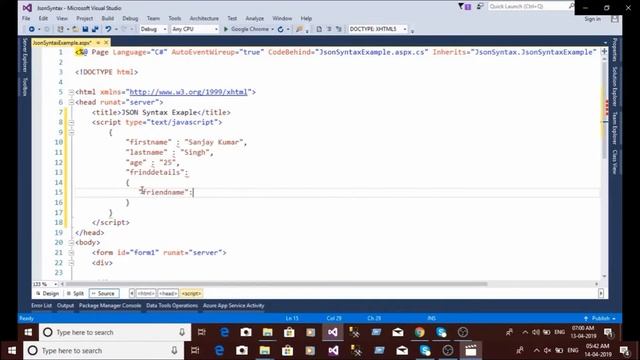Select the <script> breadcrumb tag
Image resolution: width=640 pixels, height=360 pixels.
(x=191, y=293)
